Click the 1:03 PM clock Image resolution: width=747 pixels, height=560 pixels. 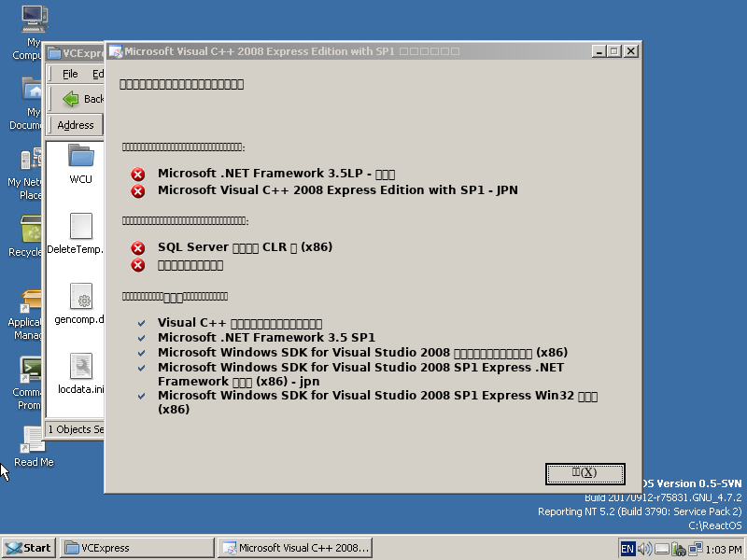(x=723, y=550)
